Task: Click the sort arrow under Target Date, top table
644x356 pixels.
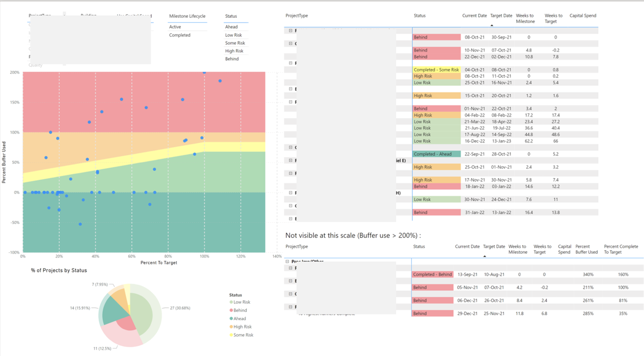Action: [492, 26]
